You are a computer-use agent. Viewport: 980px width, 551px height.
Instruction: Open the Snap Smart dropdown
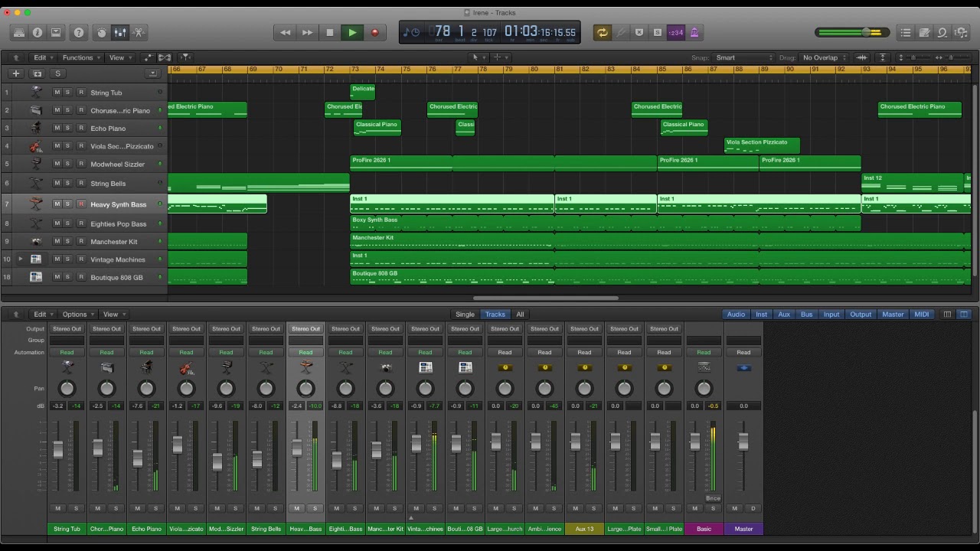pyautogui.click(x=743, y=57)
